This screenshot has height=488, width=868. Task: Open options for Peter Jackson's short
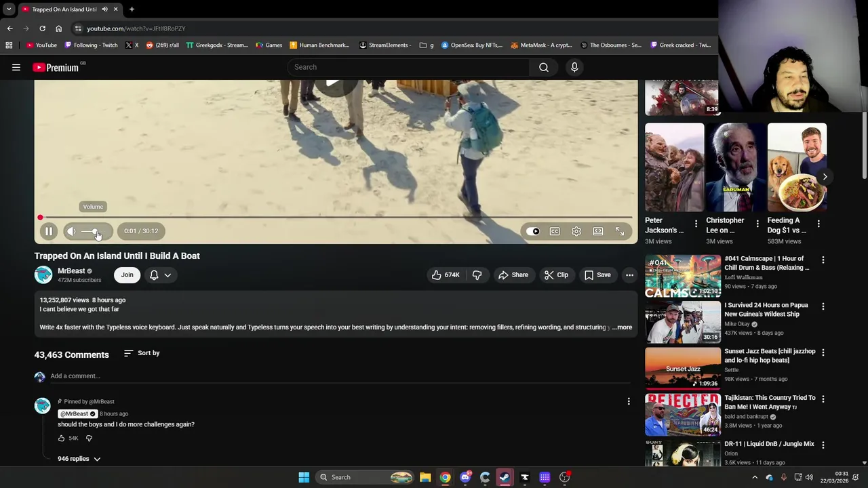coord(696,224)
